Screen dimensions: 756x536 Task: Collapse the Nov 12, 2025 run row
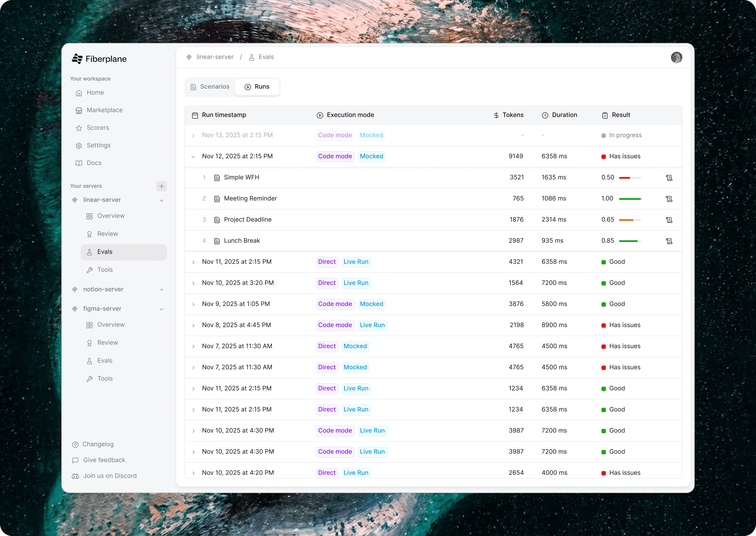(193, 157)
